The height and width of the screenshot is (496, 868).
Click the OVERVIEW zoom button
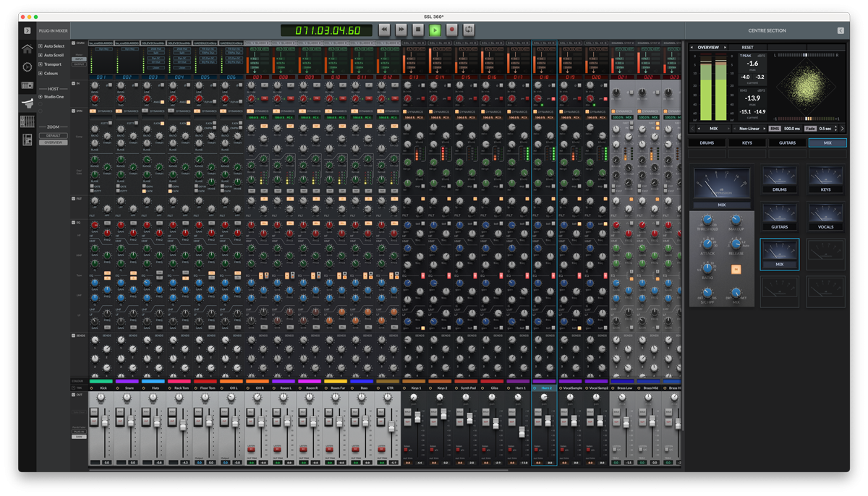click(x=53, y=142)
